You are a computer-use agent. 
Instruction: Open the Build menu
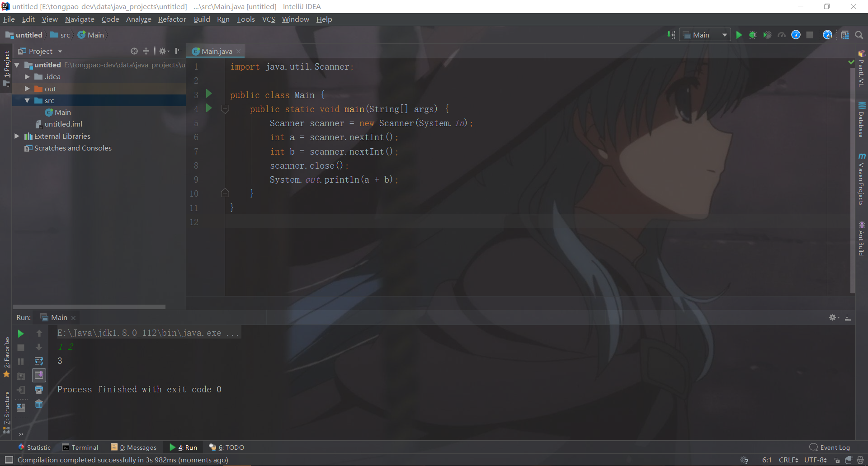point(202,19)
